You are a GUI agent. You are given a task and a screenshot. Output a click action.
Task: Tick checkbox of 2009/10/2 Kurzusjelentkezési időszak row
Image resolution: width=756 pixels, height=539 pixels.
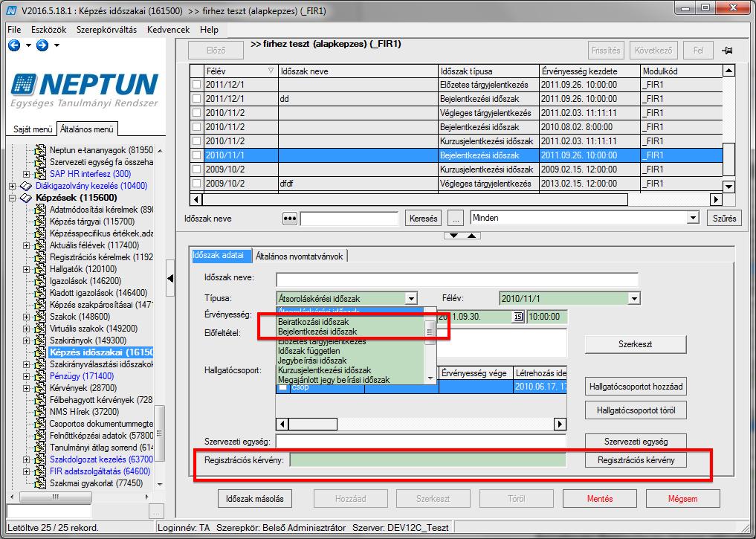[x=197, y=170]
